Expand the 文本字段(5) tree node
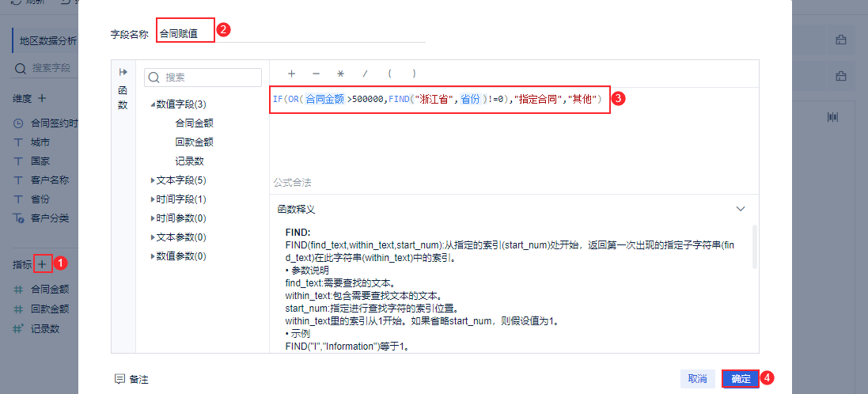Screen dimensions: 868x394 tap(153, 180)
